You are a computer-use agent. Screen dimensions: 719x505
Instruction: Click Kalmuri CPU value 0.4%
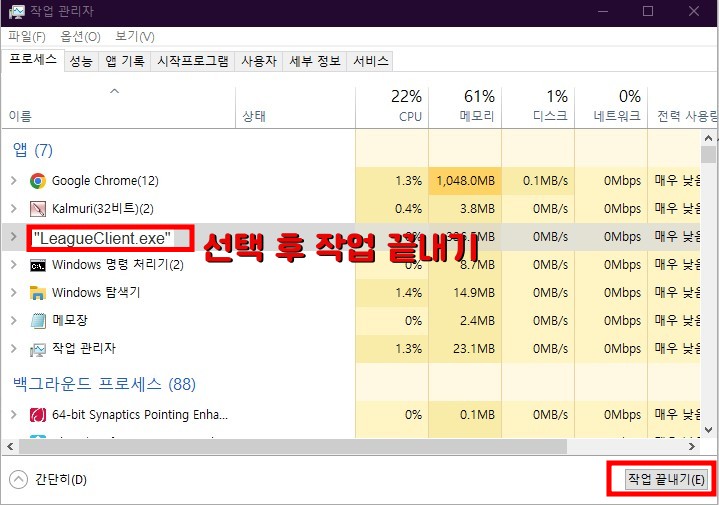pyautogui.click(x=409, y=209)
